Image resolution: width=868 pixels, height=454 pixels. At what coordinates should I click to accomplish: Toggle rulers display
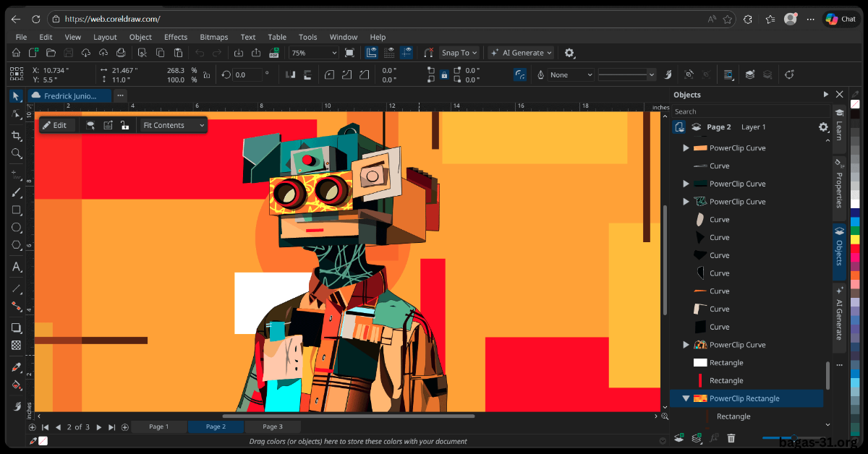(372, 53)
